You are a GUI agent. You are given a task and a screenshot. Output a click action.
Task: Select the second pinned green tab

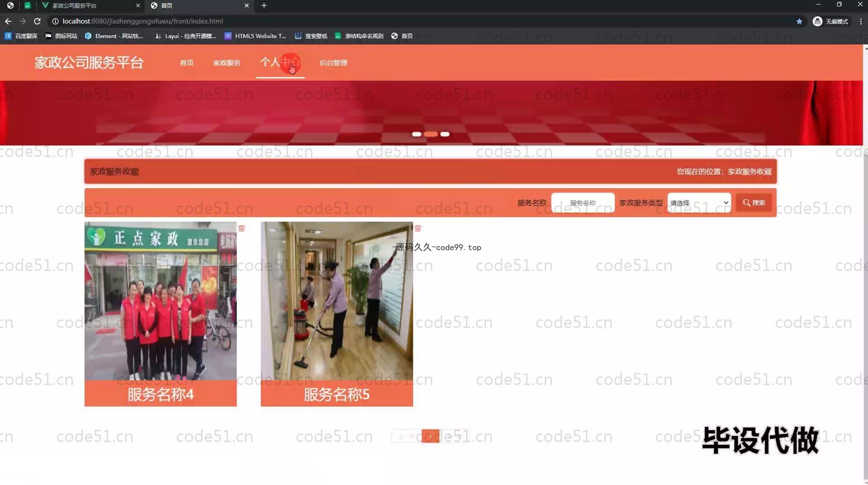28,5
